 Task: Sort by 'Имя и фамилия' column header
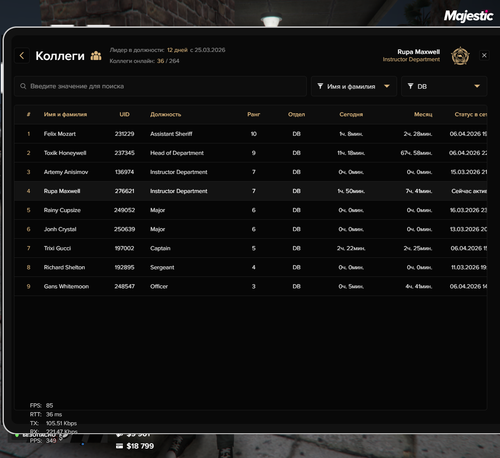click(65, 115)
